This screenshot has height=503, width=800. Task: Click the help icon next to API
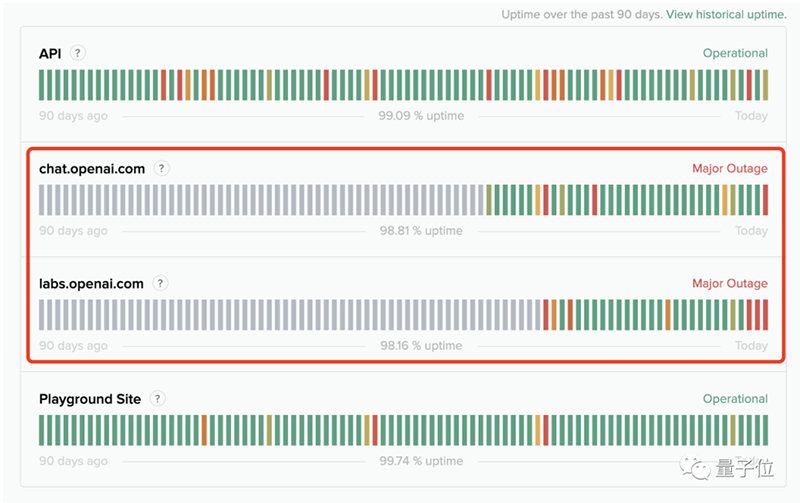[78, 53]
